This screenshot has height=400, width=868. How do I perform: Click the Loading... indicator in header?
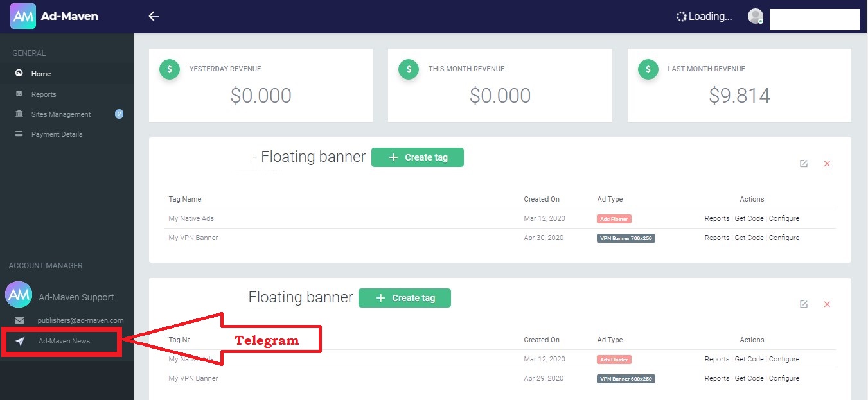[x=704, y=17]
